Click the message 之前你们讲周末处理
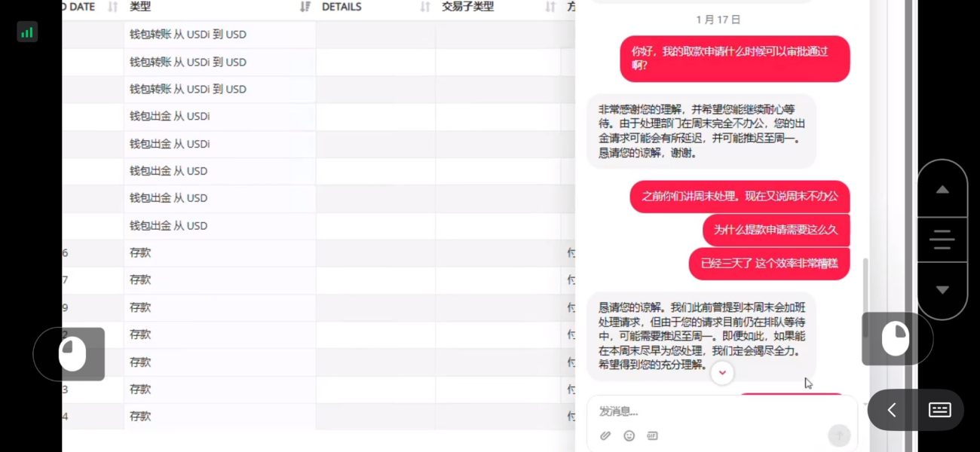980x452 pixels. [740, 196]
